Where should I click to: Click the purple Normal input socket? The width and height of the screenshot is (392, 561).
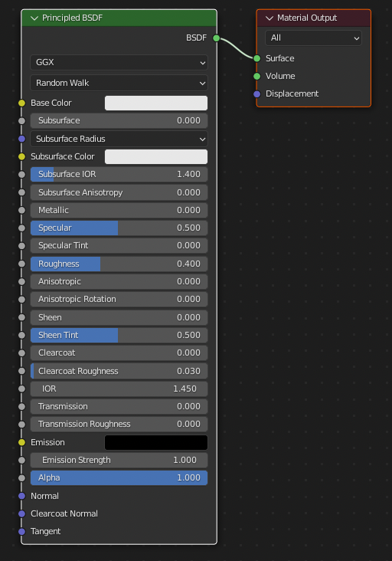(21, 496)
